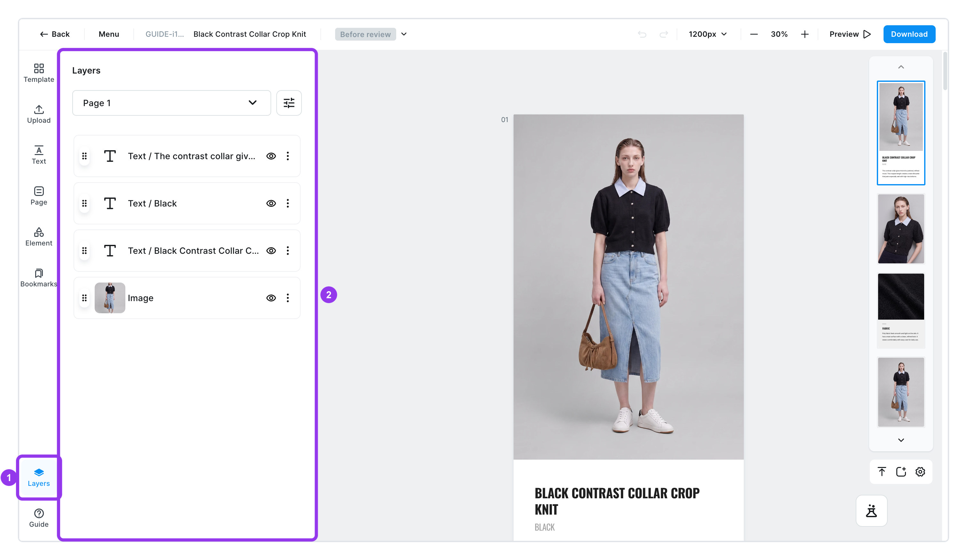Show more page thumbnails with down chevron
Image resolution: width=967 pixels, height=560 pixels.
(901, 440)
